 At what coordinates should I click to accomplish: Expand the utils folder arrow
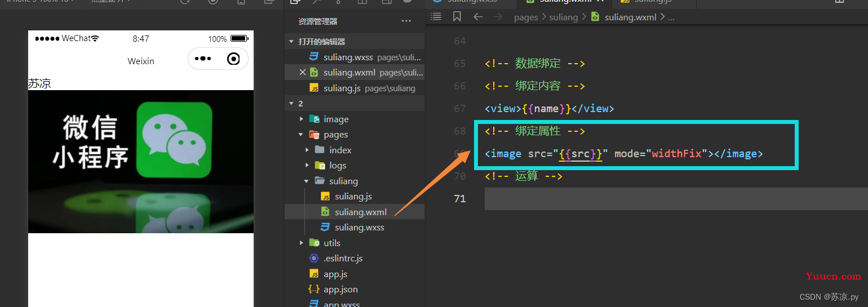click(x=302, y=243)
